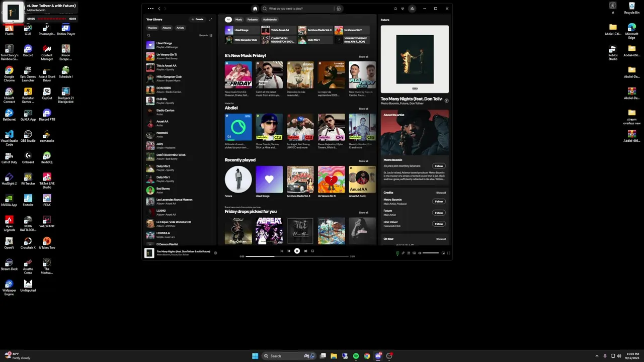Toggle the Now Playing view button
The image size is (644, 362).
coord(397,253)
